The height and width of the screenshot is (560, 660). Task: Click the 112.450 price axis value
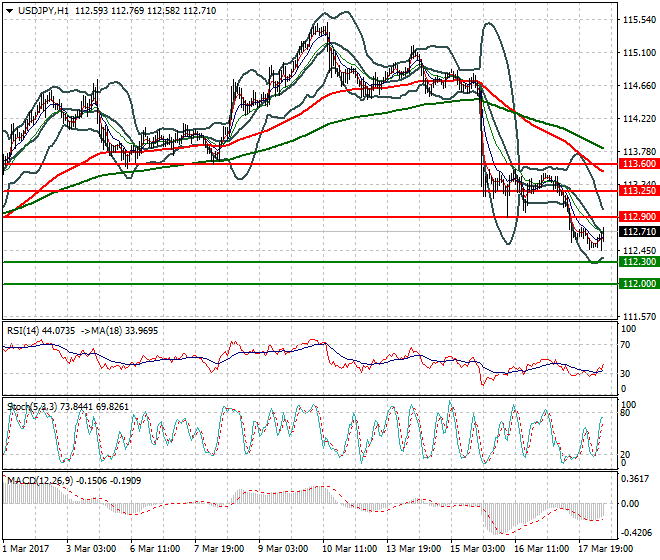pyautogui.click(x=639, y=251)
